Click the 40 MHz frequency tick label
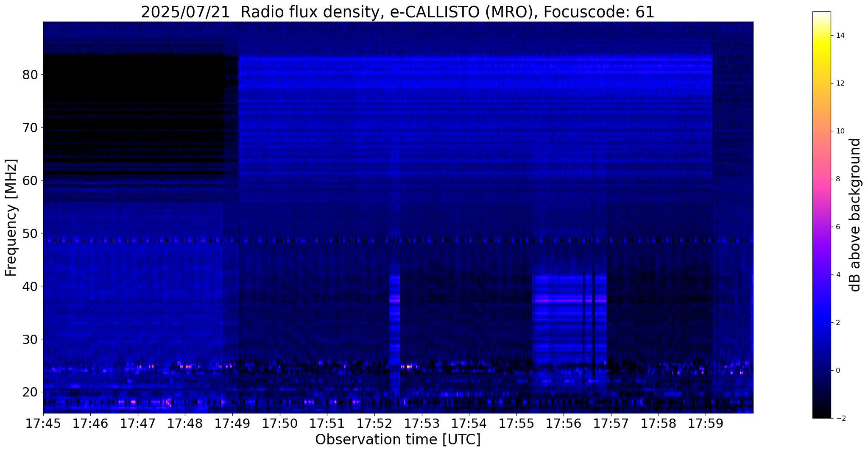868x452 pixels. (x=30, y=286)
